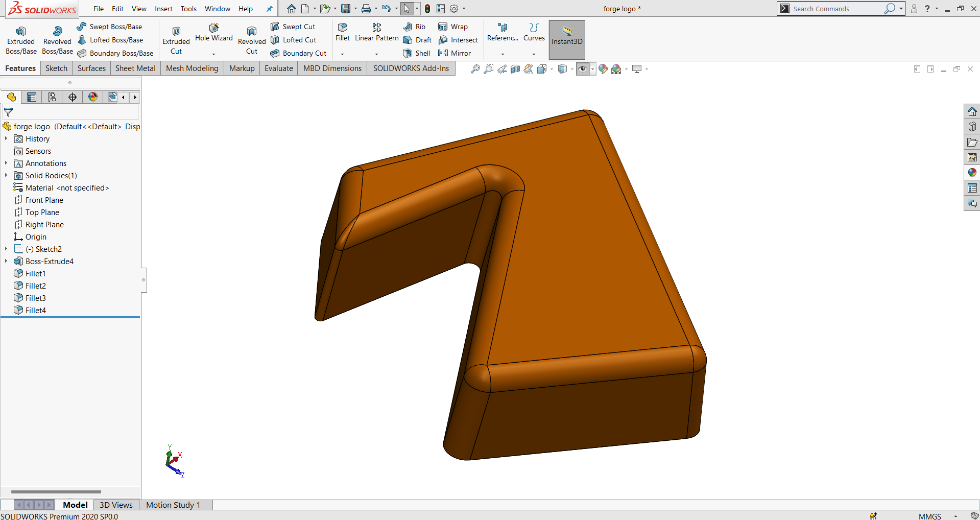This screenshot has width=980, height=520.
Task: Open the DimXpertManager tab
Action: (x=73, y=97)
